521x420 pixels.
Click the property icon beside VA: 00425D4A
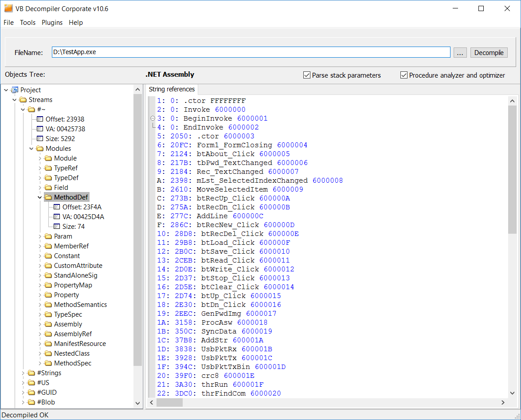(57, 216)
